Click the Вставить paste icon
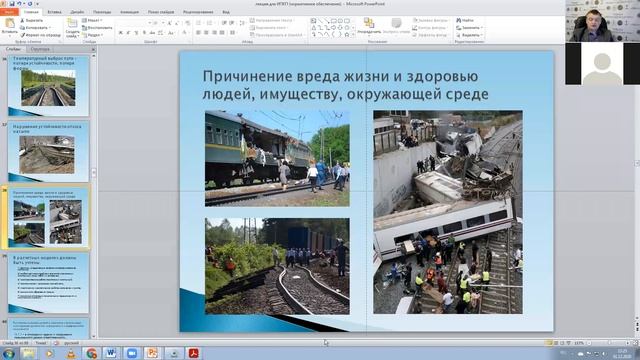Image resolution: width=640 pixels, height=360 pixels. pos(9,23)
